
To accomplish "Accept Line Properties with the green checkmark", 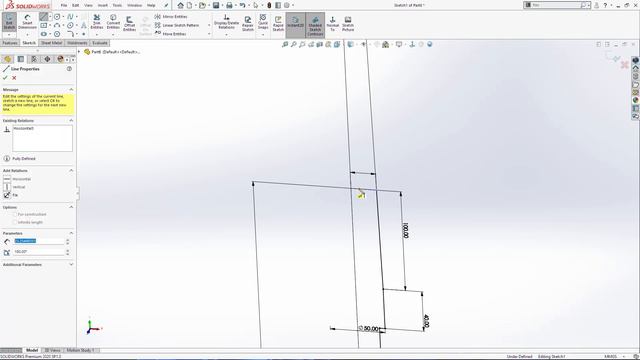I will 5,78.
